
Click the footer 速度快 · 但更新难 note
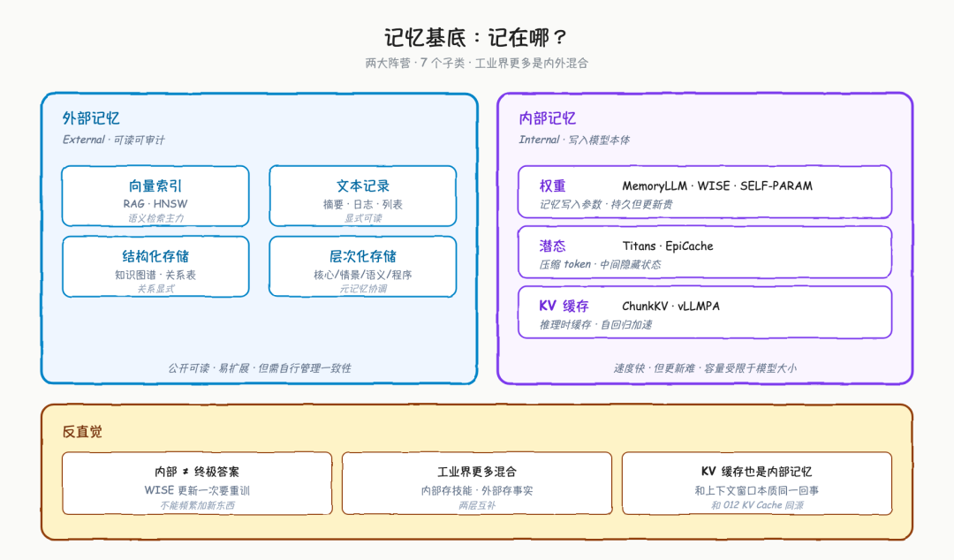point(705,368)
